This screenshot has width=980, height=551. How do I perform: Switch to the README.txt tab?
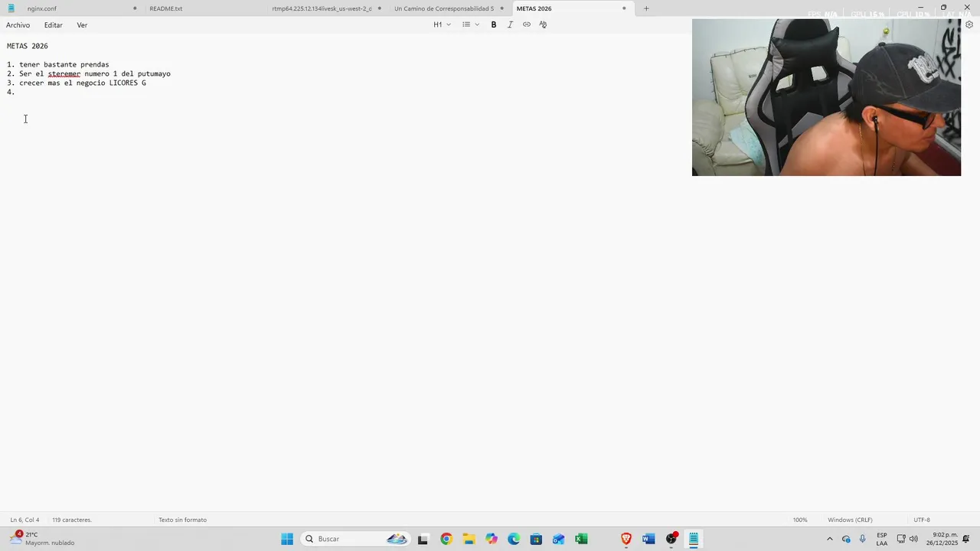tap(166, 8)
